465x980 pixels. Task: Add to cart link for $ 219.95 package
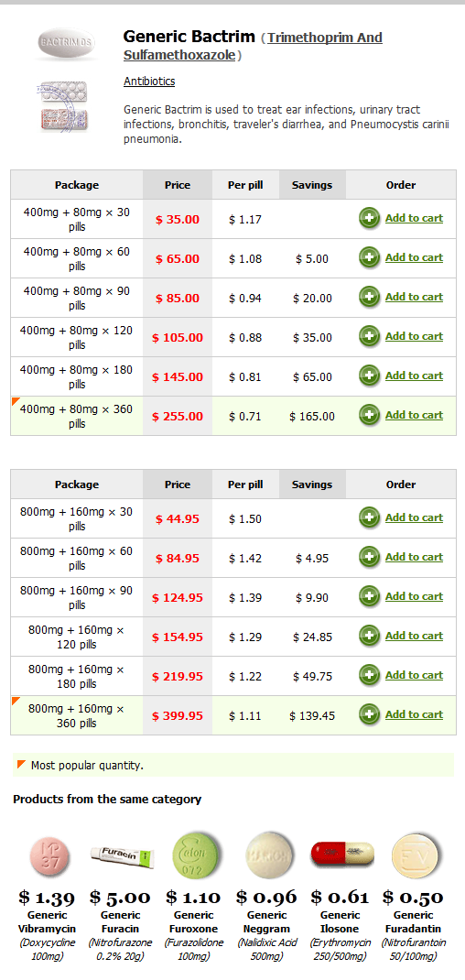414,675
